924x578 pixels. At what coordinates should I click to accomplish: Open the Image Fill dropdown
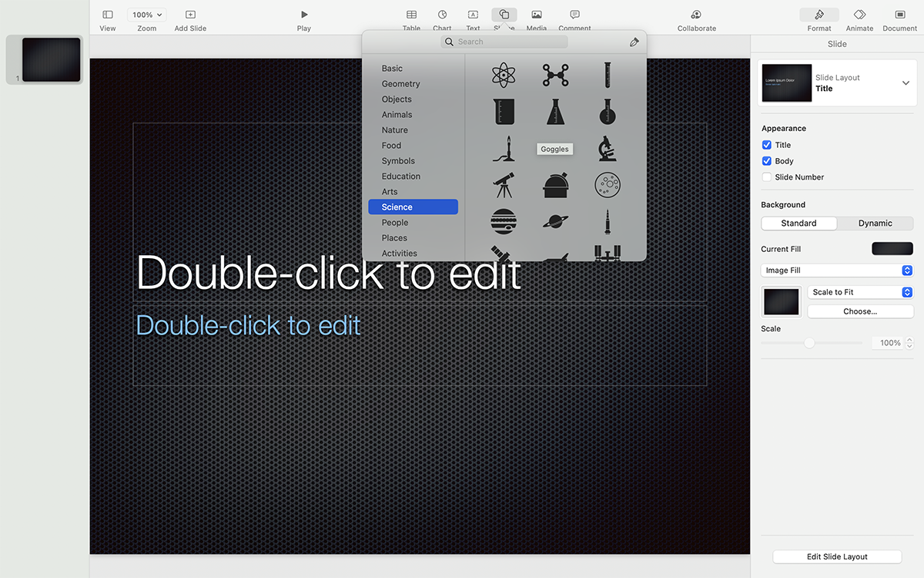(x=837, y=271)
